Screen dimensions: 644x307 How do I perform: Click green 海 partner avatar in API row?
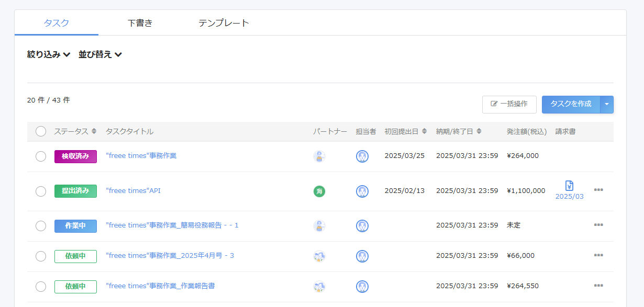coord(319,191)
